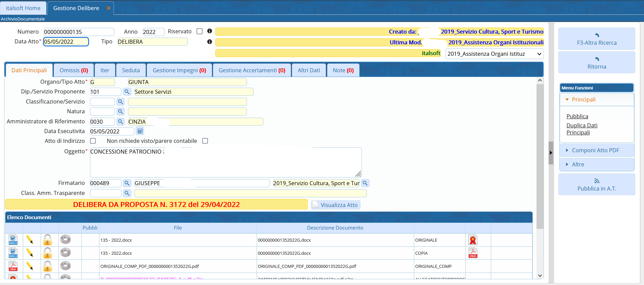Click the padlock icon in the COPIA row

coord(47,253)
